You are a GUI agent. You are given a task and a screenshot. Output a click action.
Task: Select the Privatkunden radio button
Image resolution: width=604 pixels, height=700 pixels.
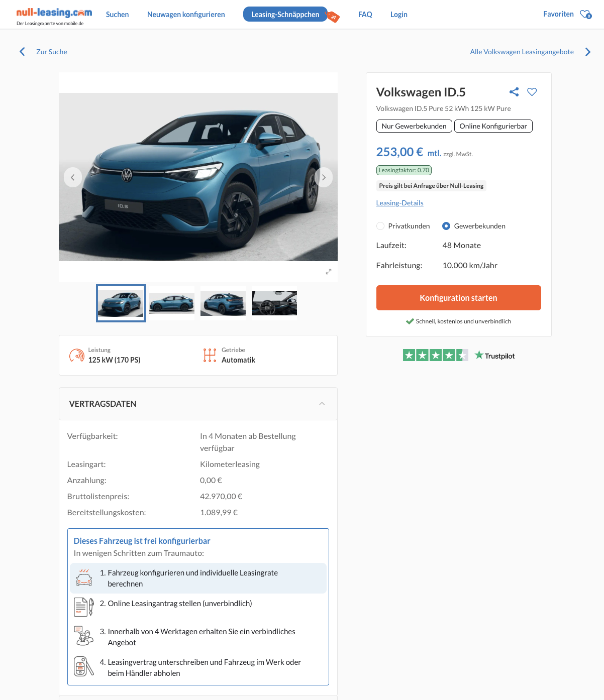click(x=380, y=226)
